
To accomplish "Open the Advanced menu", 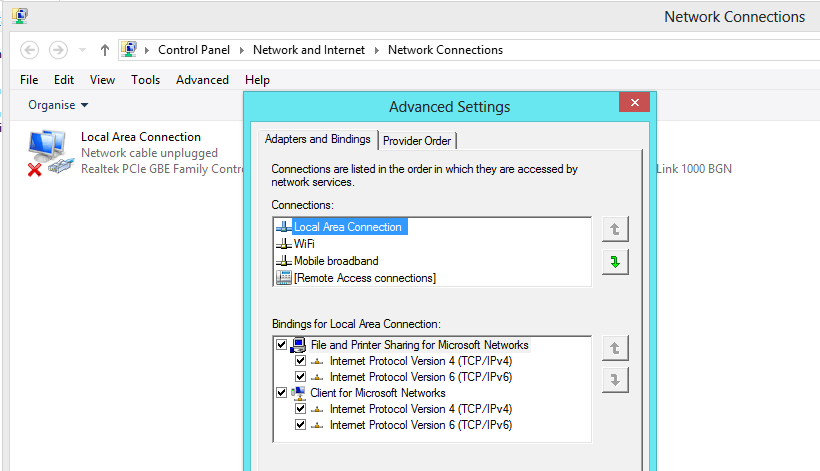I will (202, 79).
